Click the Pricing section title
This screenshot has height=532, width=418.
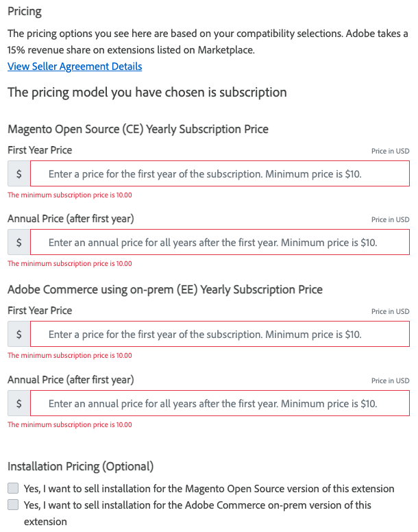[x=25, y=12]
